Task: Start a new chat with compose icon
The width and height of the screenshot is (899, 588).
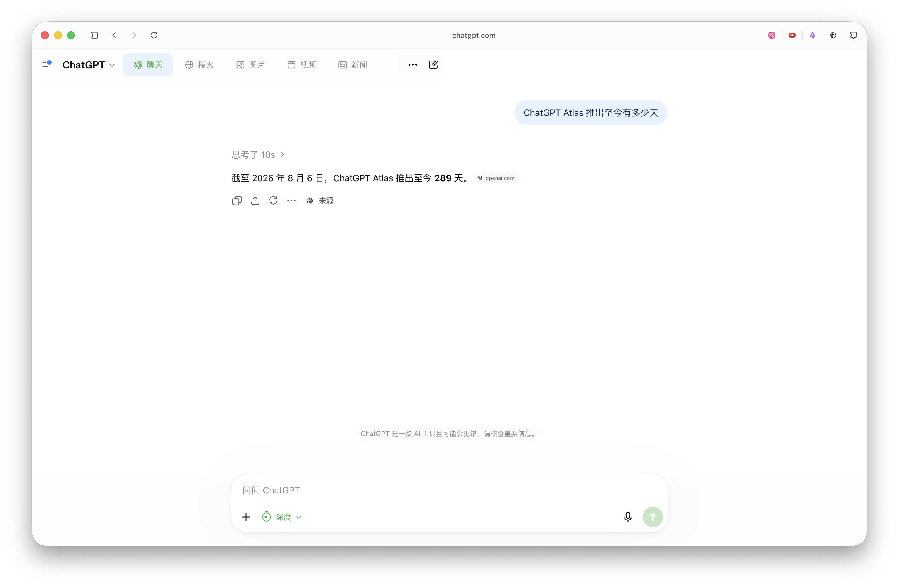Action: [433, 65]
